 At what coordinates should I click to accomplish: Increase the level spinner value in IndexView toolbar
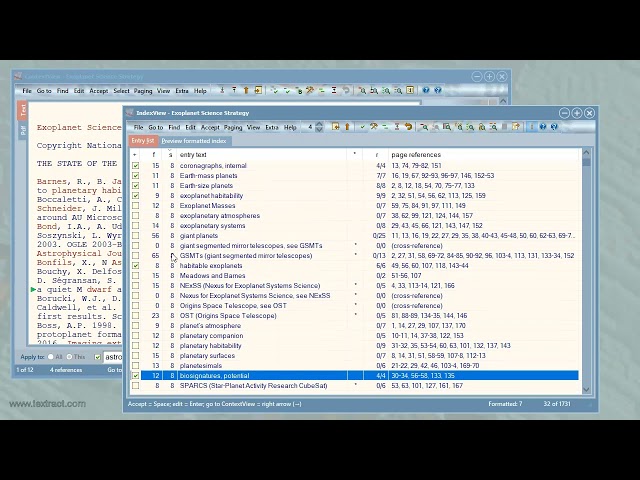[319, 124]
